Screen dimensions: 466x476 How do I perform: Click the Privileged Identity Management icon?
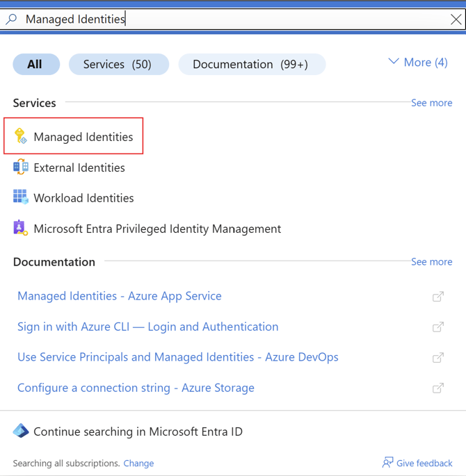pos(20,228)
